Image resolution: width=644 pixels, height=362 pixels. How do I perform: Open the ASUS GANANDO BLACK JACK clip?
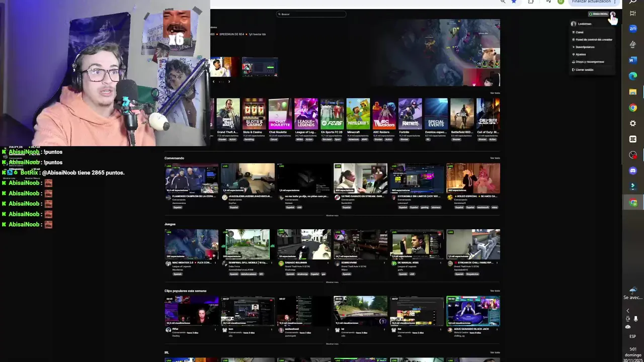[473, 311]
